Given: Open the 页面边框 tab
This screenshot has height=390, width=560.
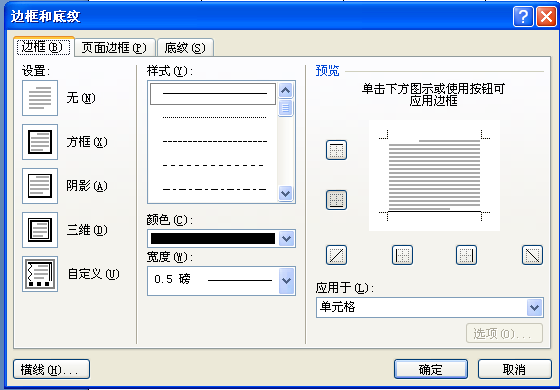Looking at the screenshot, I should (x=115, y=48).
